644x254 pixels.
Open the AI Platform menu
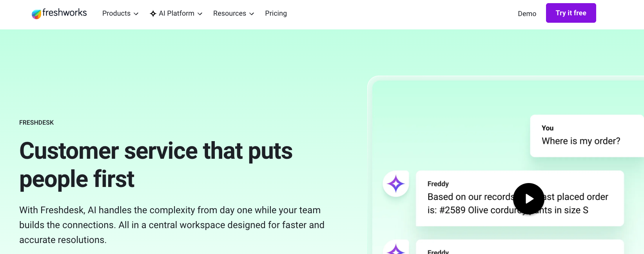coord(176,13)
